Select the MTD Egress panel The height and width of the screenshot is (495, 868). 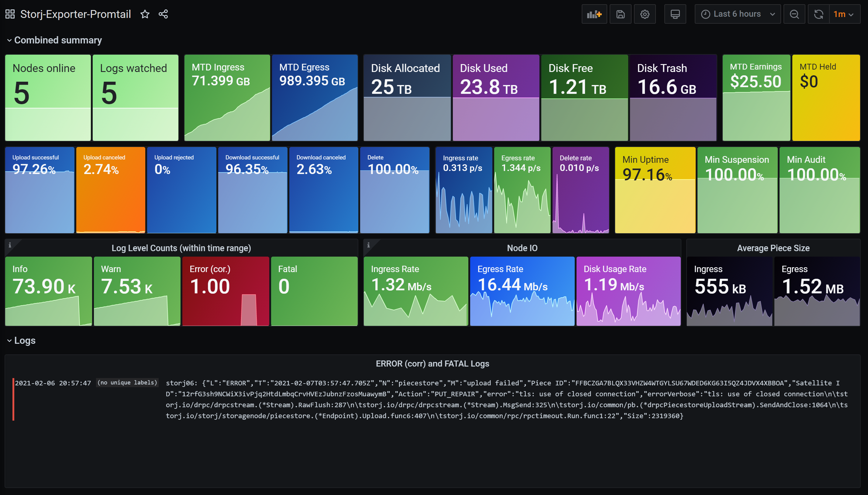(315, 97)
